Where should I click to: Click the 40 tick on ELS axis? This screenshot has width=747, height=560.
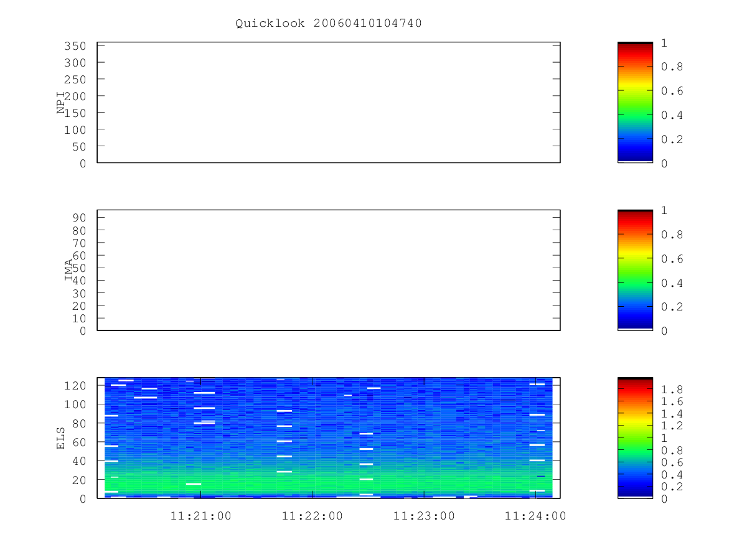[x=78, y=461]
